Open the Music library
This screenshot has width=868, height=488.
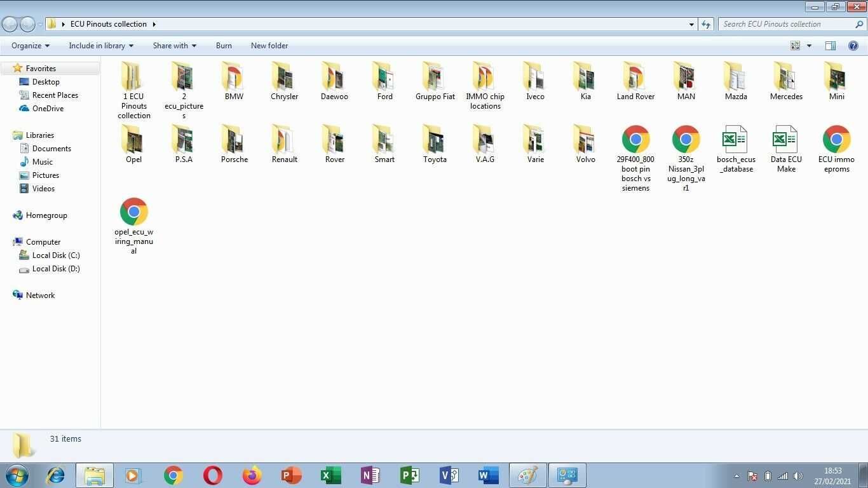pyautogui.click(x=42, y=162)
